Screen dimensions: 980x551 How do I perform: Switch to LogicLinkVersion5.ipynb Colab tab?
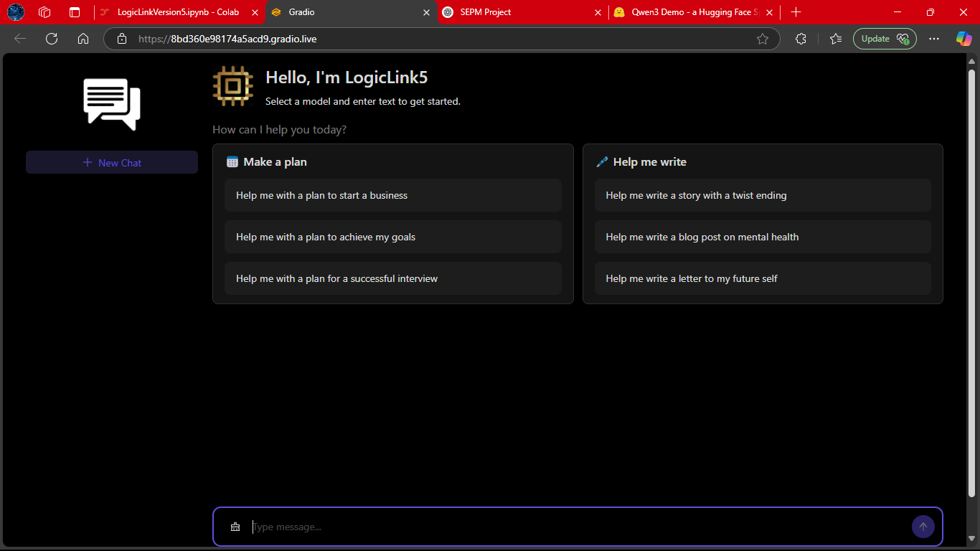coord(178,12)
